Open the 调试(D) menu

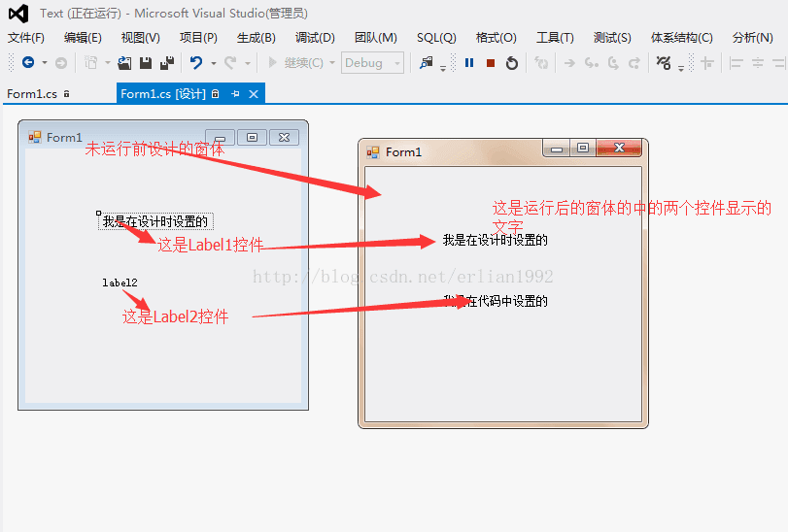[x=315, y=38]
